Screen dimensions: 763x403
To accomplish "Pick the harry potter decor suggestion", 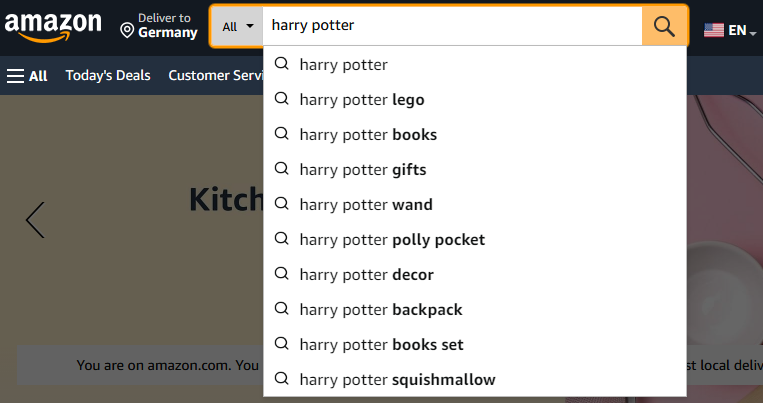I will pos(475,275).
